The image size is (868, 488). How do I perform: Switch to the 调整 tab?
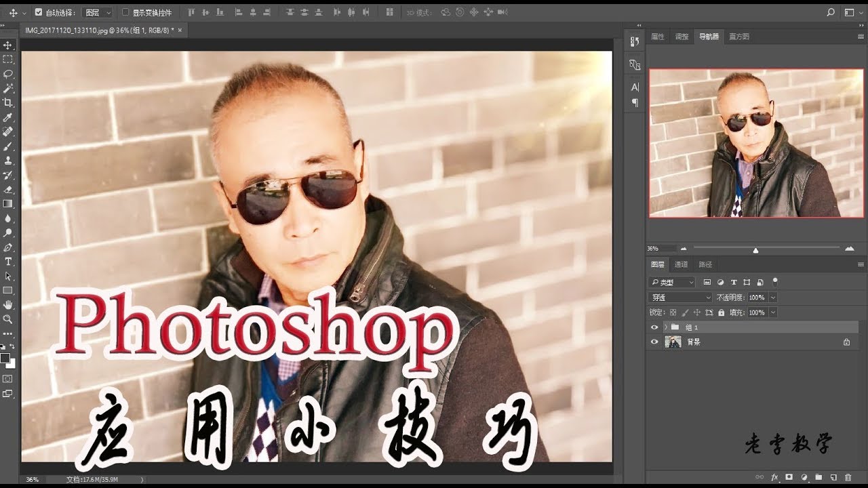[682, 37]
